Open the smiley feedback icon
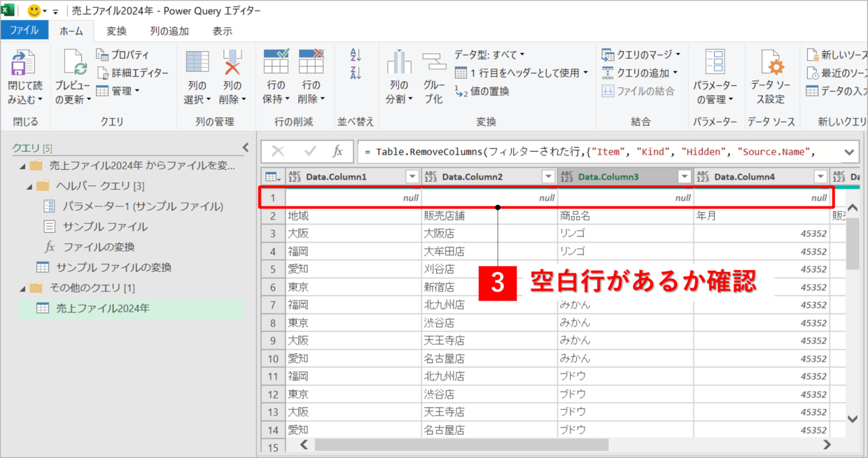This screenshot has height=458, width=868. (x=34, y=11)
